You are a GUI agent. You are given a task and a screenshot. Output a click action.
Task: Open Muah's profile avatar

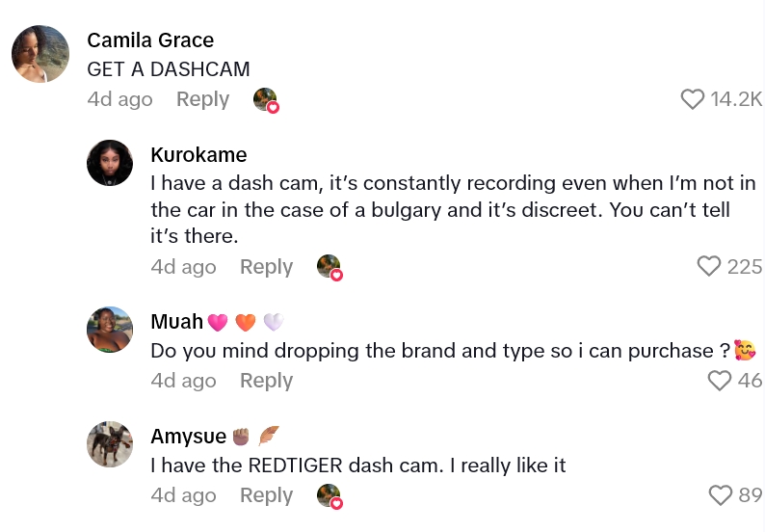(110, 330)
